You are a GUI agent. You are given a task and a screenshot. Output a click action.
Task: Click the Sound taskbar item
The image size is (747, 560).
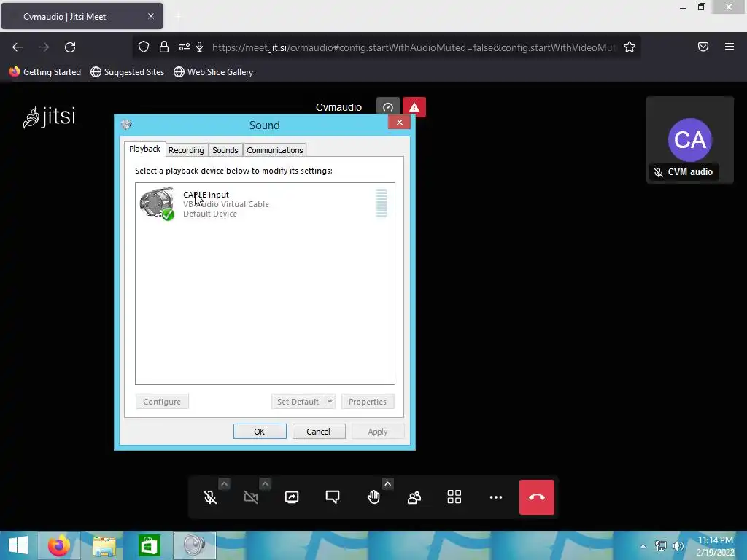click(x=194, y=545)
